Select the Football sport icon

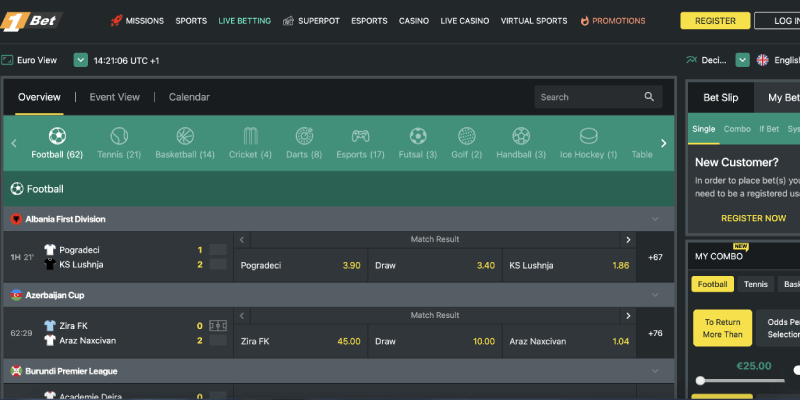57,136
